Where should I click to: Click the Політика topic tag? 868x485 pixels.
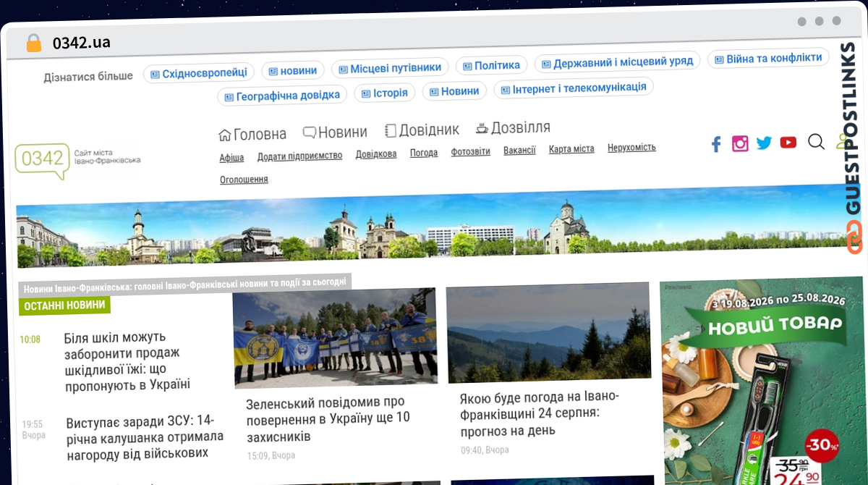(491, 65)
